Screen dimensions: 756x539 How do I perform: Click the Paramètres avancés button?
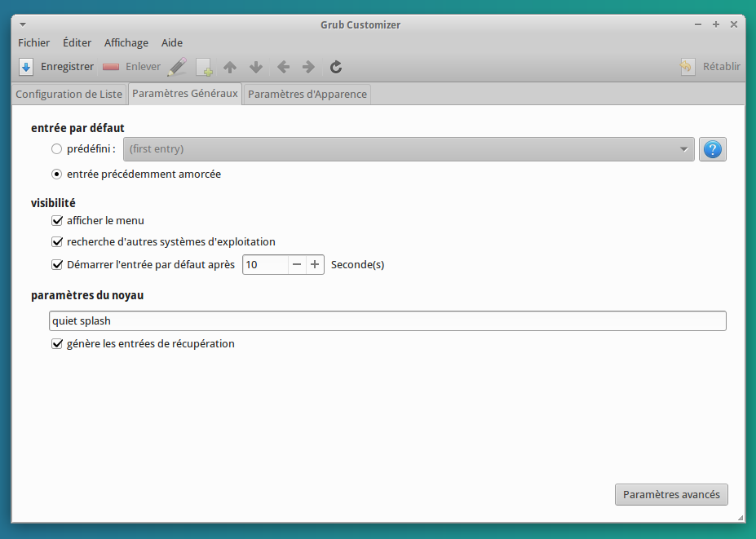(670, 495)
